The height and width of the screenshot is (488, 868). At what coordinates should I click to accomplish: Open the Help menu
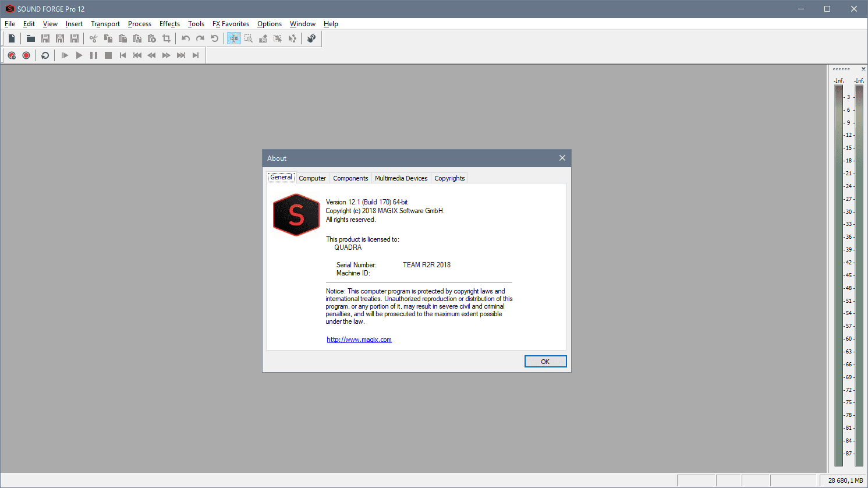pyautogui.click(x=331, y=24)
